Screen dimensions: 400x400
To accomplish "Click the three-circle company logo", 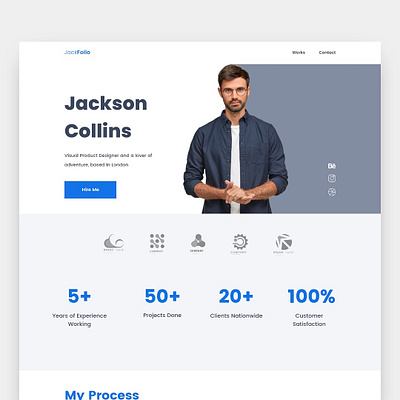I will (x=198, y=243).
